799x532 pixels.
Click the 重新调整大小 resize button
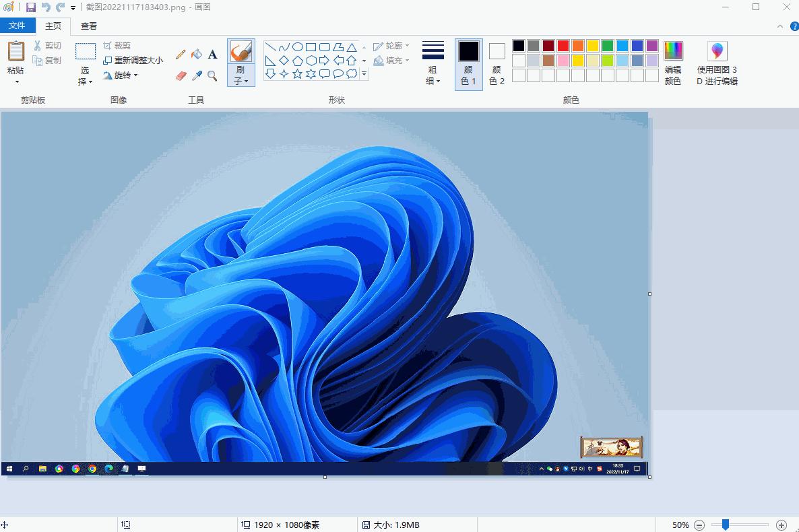[x=133, y=60]
